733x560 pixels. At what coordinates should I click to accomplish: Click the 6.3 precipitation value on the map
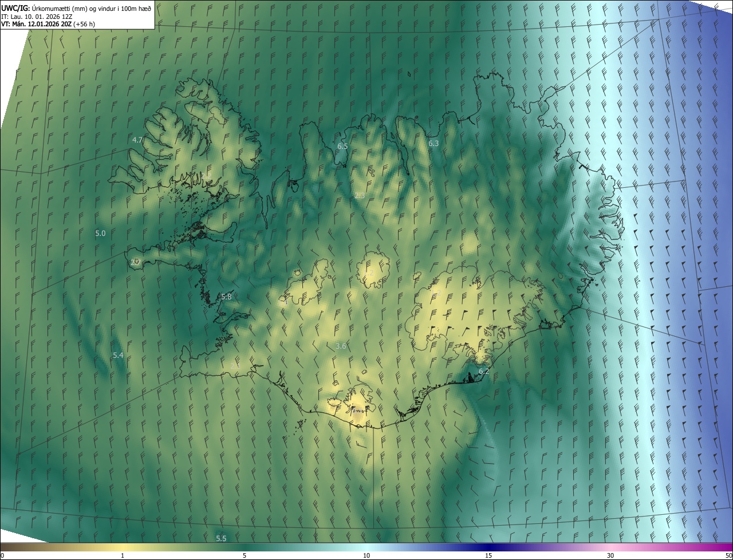434,143
